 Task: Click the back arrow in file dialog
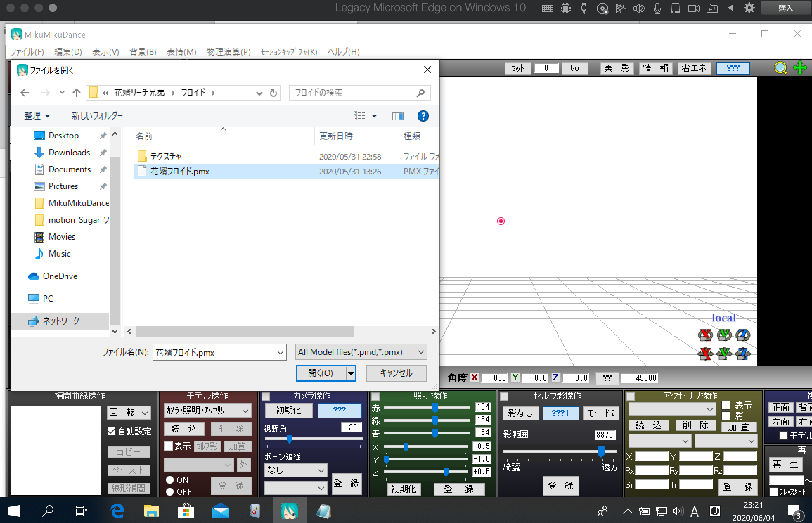25,93
